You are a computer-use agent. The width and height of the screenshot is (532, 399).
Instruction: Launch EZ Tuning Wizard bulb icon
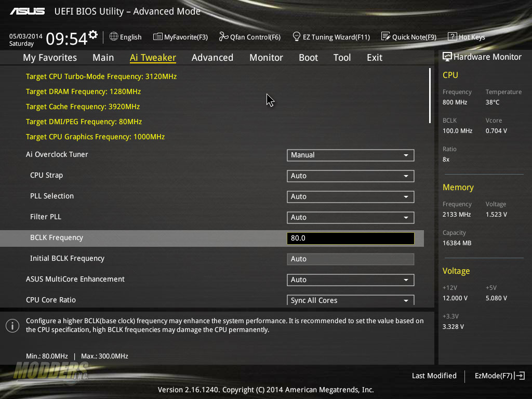click(297, 37)
